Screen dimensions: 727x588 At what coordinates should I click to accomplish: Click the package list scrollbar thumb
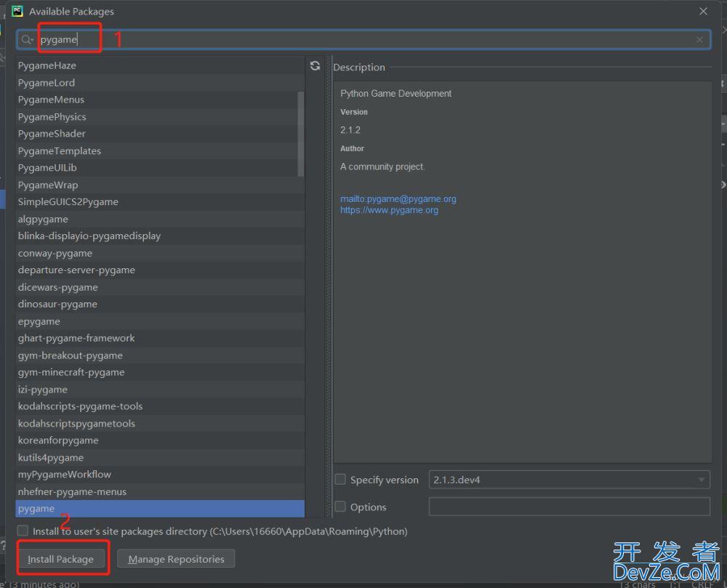pyautogui.click(x=301, y=134)
